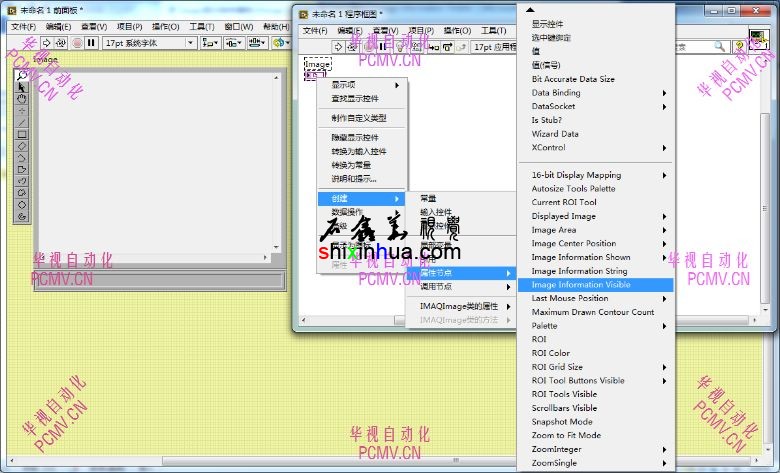Open the Distribute Objects dropdown

238,43
